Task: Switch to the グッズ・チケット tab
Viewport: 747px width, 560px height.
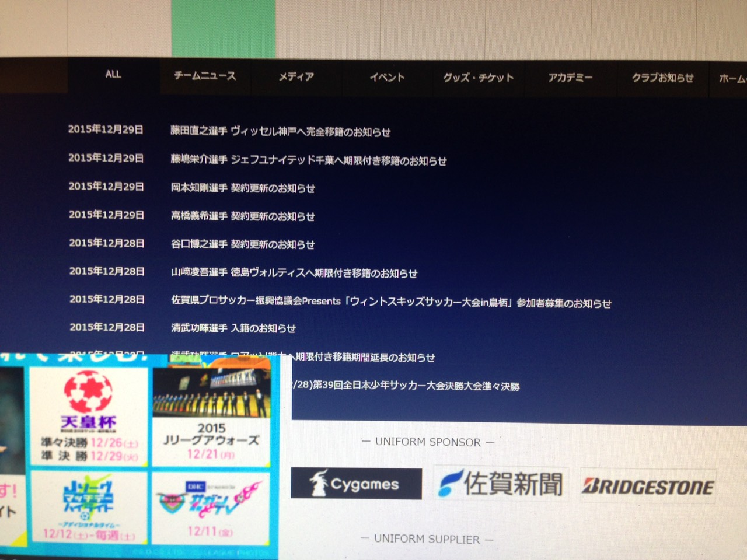Action: [x=479, y=78]
